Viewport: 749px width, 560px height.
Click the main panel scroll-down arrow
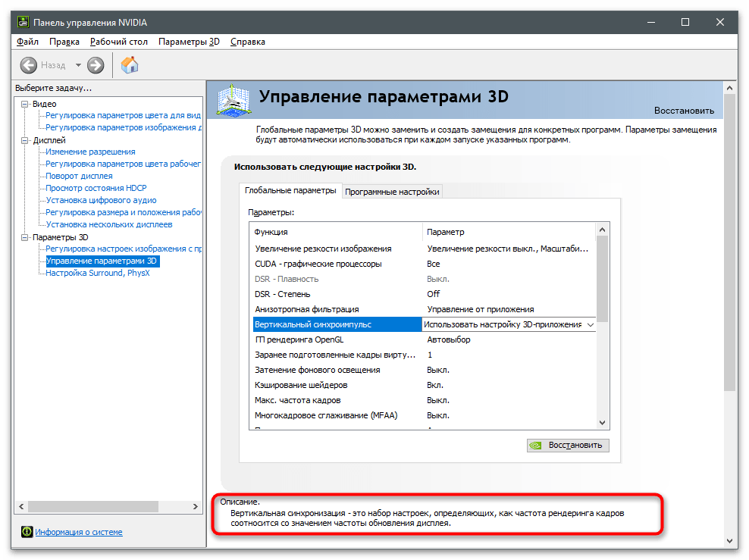729,541
